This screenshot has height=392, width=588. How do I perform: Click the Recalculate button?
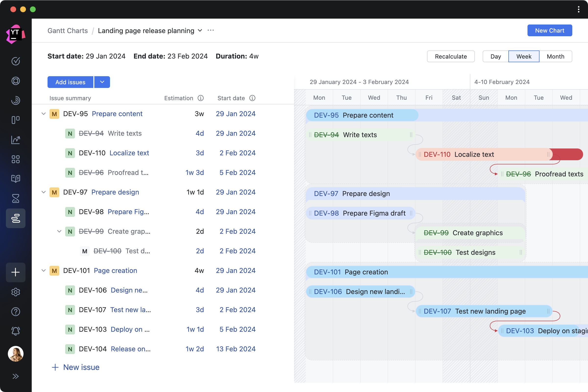[x=451, y=56]
